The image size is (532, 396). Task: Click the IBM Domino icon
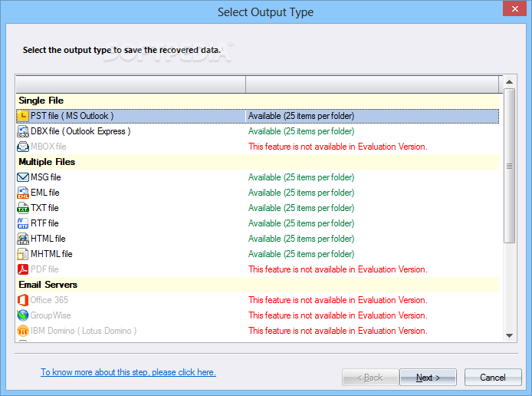point(23,331)
